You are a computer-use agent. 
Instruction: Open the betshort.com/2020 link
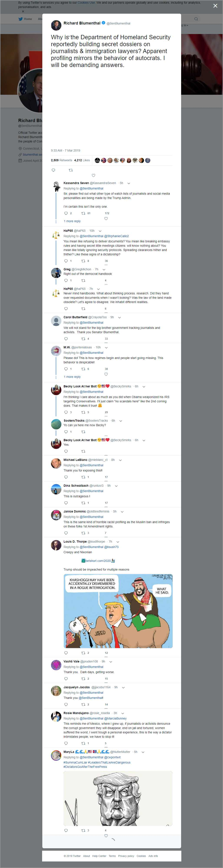tap(98, 561)
